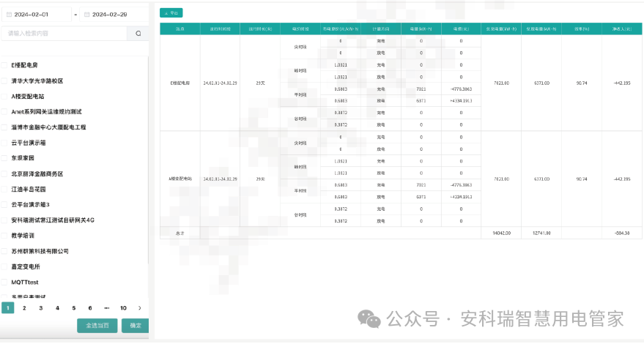Jump to page 10 in the pagination
The width and height of the screenshot is (644, 344).
tap(123, 308)
